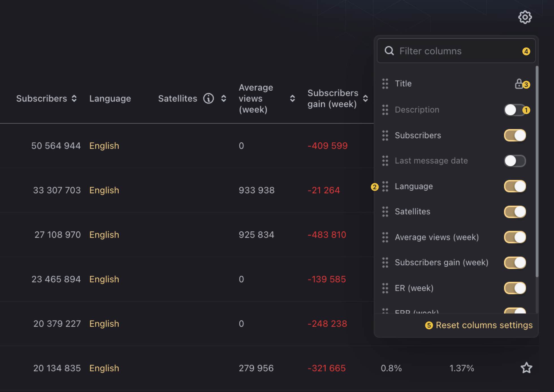Enable the Description column toggle
The image size is (554, 392).
click(515, 110)
